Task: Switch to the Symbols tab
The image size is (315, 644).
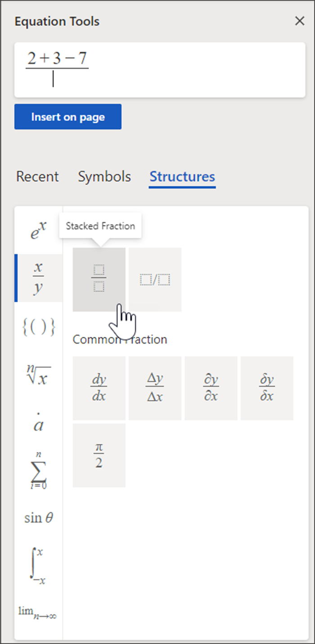Action: point(104,177)
